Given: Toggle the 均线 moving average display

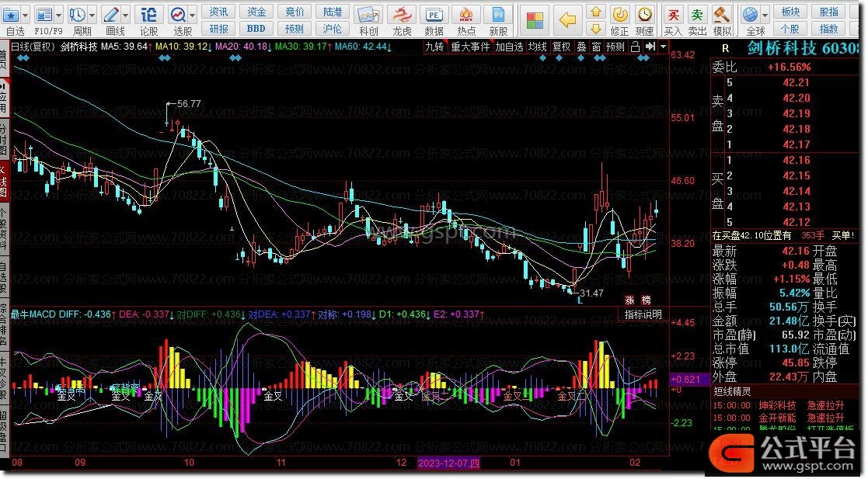Looking at the screenshot, I should point(538,47).
